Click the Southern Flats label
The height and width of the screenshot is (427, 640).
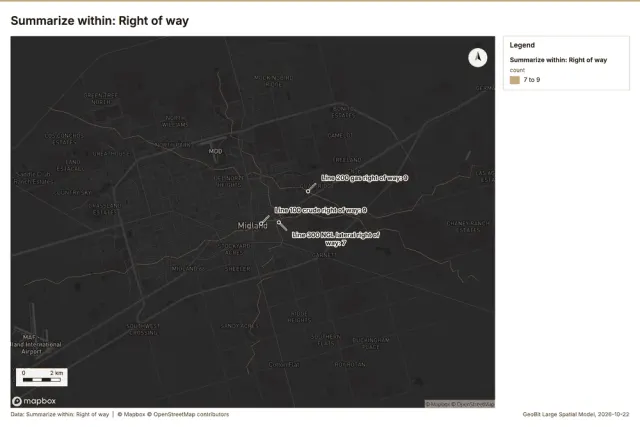click(326, 340)
